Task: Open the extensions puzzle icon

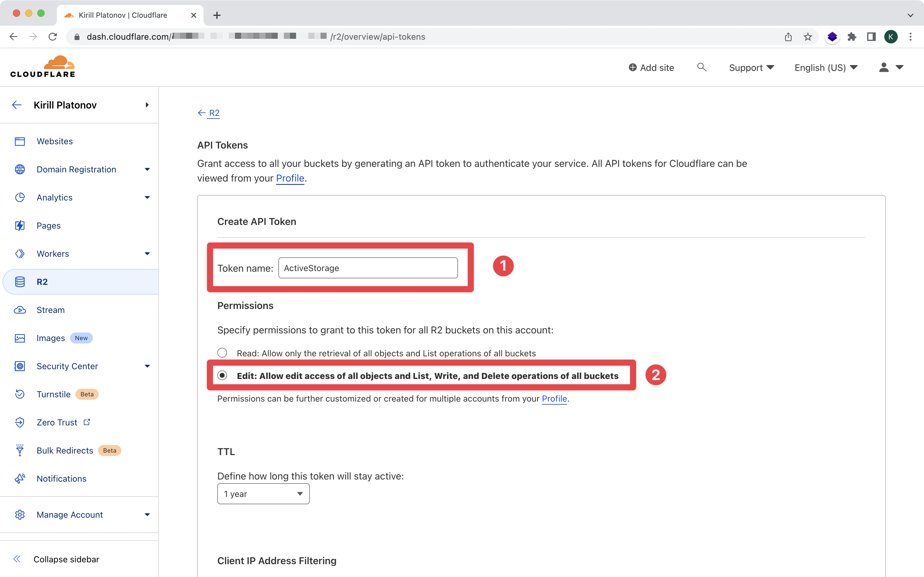Action: [852, 37]
